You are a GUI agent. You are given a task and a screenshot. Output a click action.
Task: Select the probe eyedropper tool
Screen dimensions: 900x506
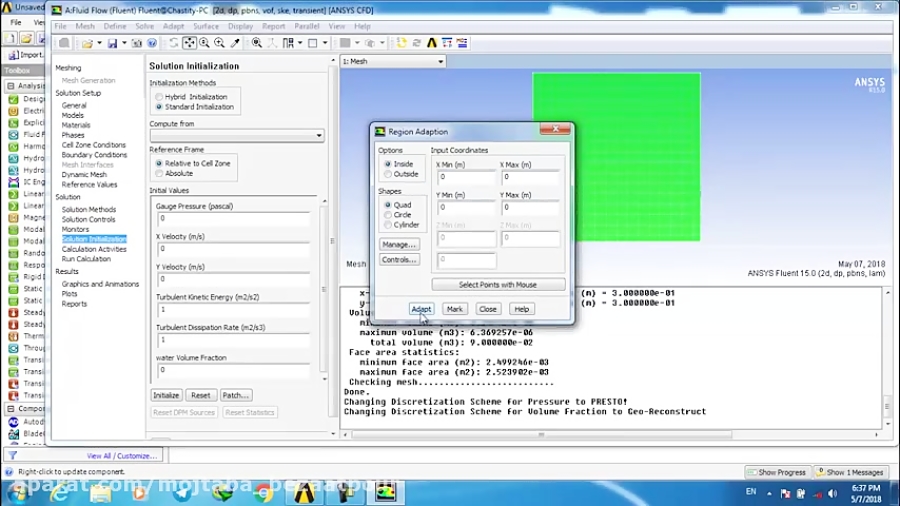(x=235, y=43)
